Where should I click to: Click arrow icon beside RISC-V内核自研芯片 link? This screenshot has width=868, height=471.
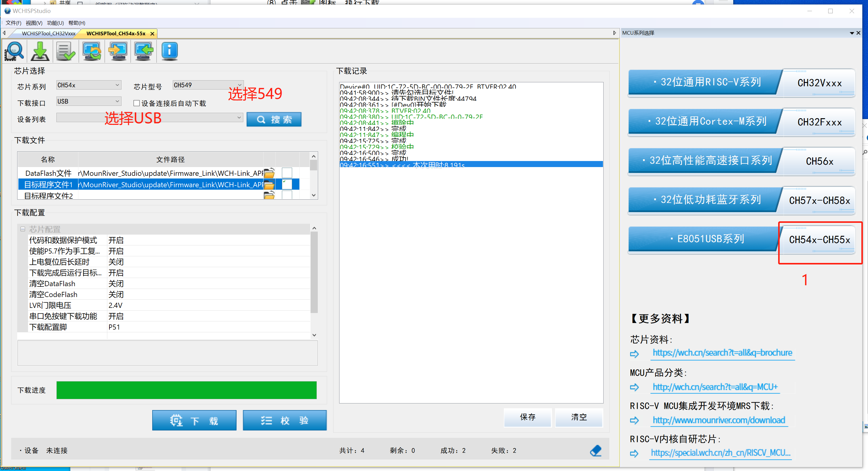coord(634,454)
